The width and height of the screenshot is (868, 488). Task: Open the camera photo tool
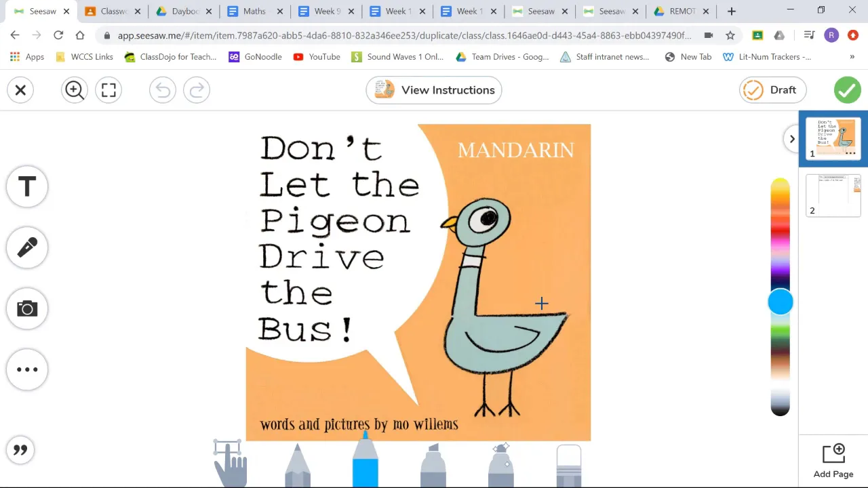pyautogui.click(x=27, y=308)
